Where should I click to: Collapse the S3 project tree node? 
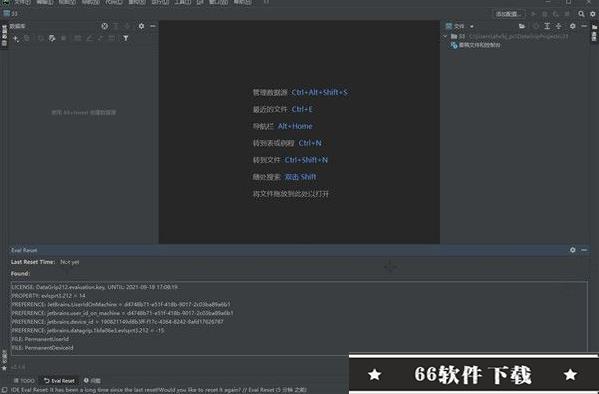point(445,36)
